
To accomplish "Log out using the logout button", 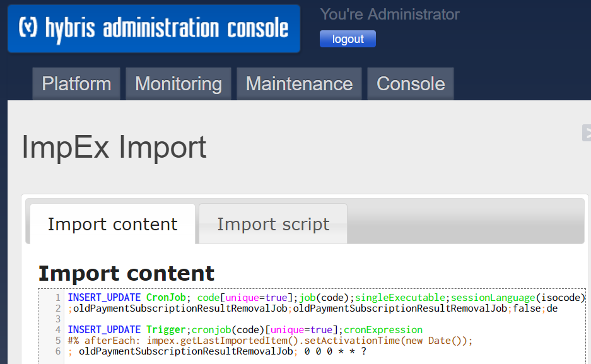I will tap(348, 39).
